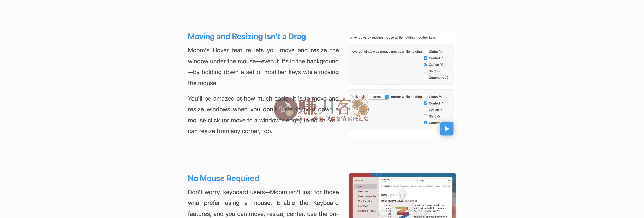Click the No Mouse Required heading
This screenshot has height=218, width=644.
click(223, 178)
